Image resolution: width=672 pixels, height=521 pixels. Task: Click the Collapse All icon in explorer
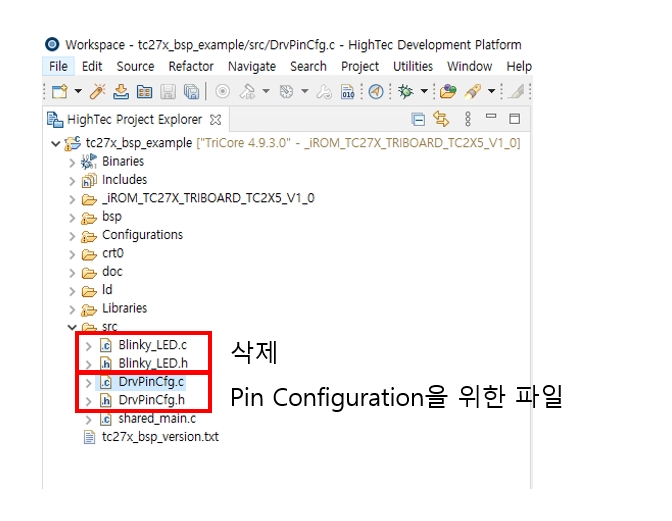pos(418,119)
